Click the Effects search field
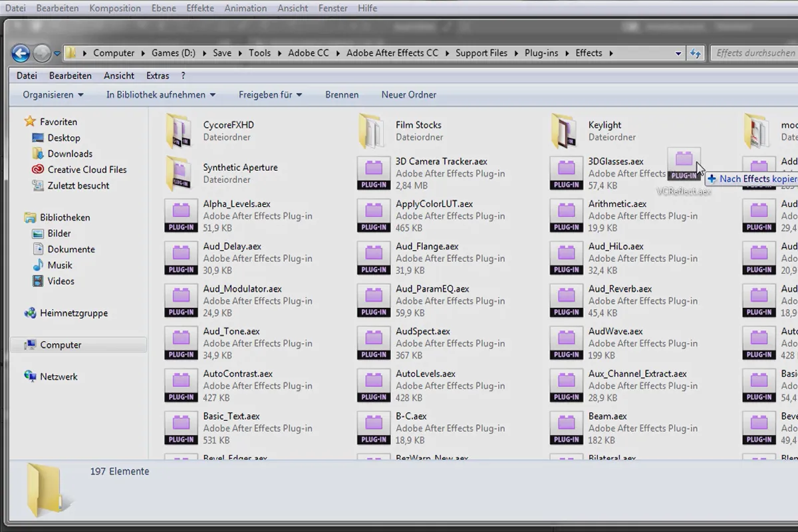Image resolution: width=798 pixels, height=532 pixels. (x=755, y=53)
